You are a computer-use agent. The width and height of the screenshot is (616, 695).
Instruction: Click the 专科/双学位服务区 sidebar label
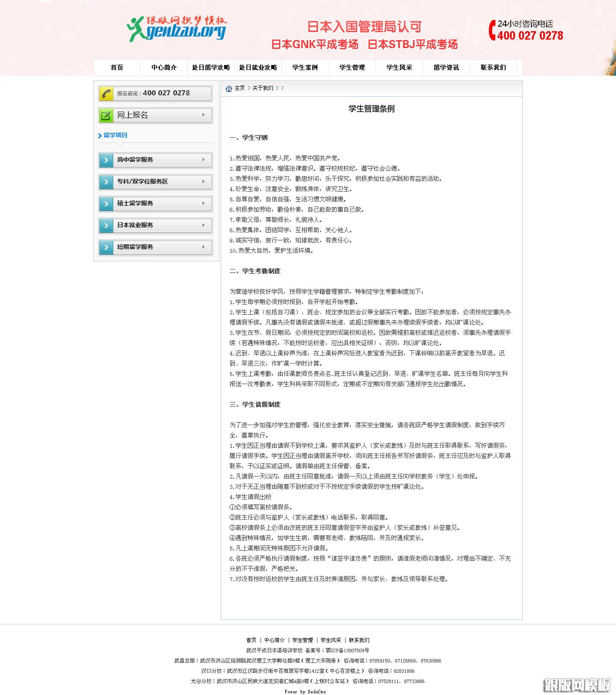click(x=142, y=181)
